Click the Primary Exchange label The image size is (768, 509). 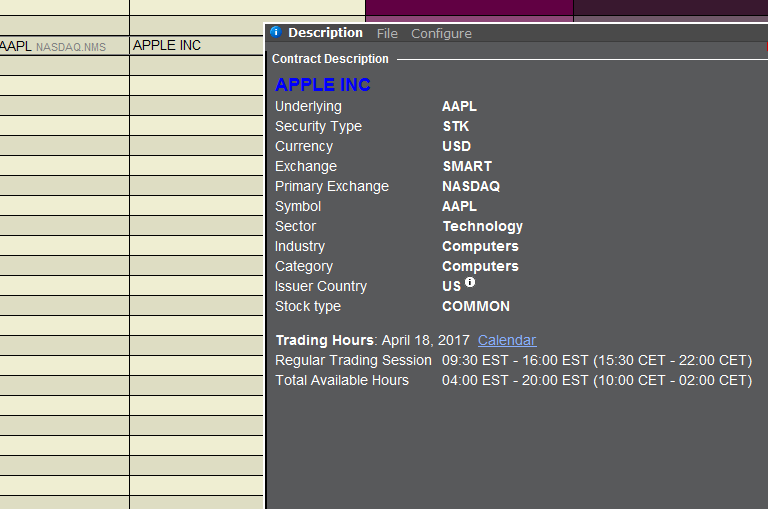point(332,187)
